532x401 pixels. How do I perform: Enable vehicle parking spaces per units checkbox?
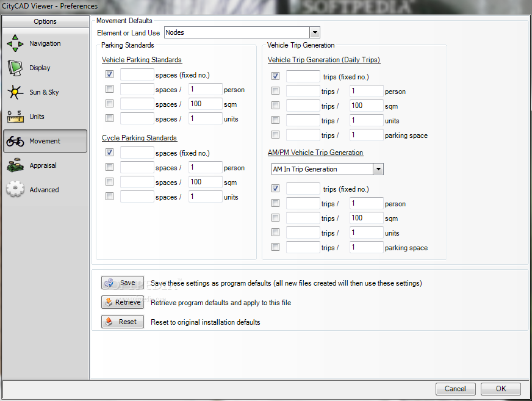click(x=109, y=118)
